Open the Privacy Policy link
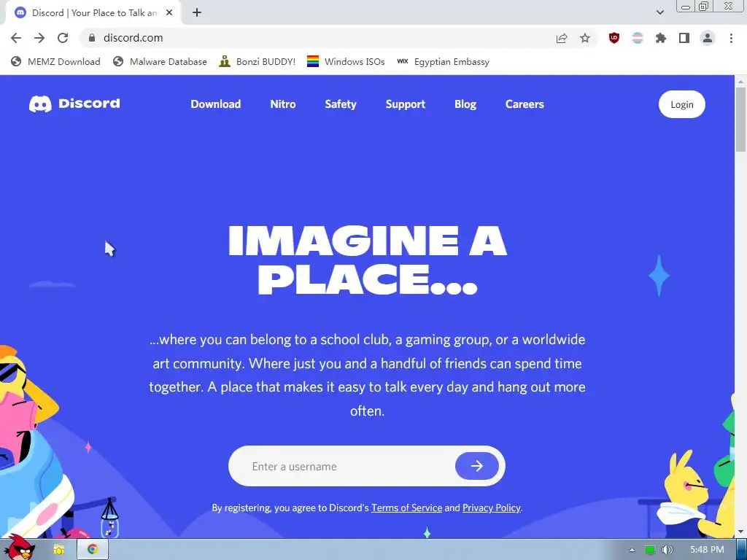This screenshot has width=747, height=560. tap(492, 508)
